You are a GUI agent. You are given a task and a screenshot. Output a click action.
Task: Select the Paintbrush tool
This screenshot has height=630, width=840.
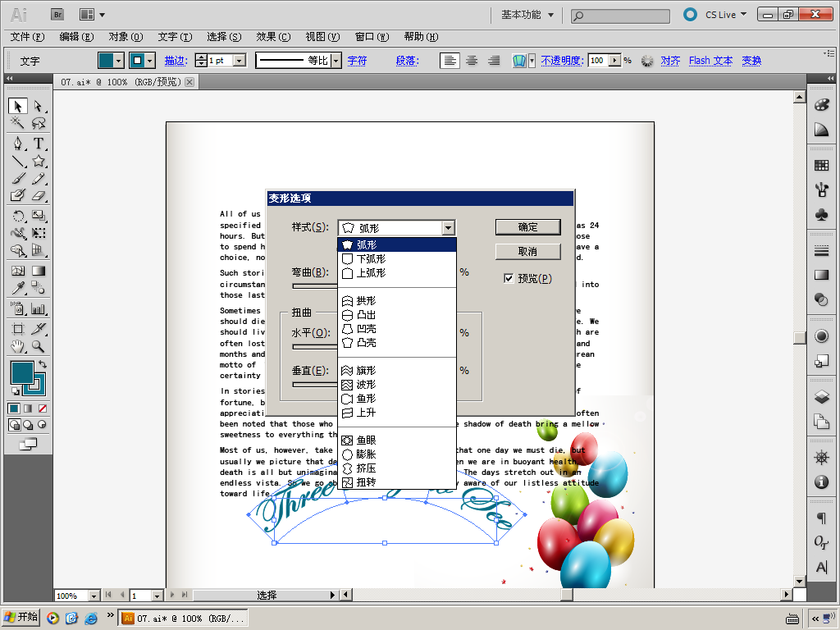point(18,178)
